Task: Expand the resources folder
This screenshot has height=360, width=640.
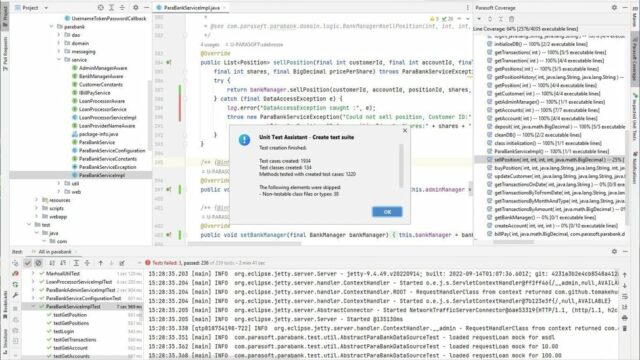Action: pos(37,200)
